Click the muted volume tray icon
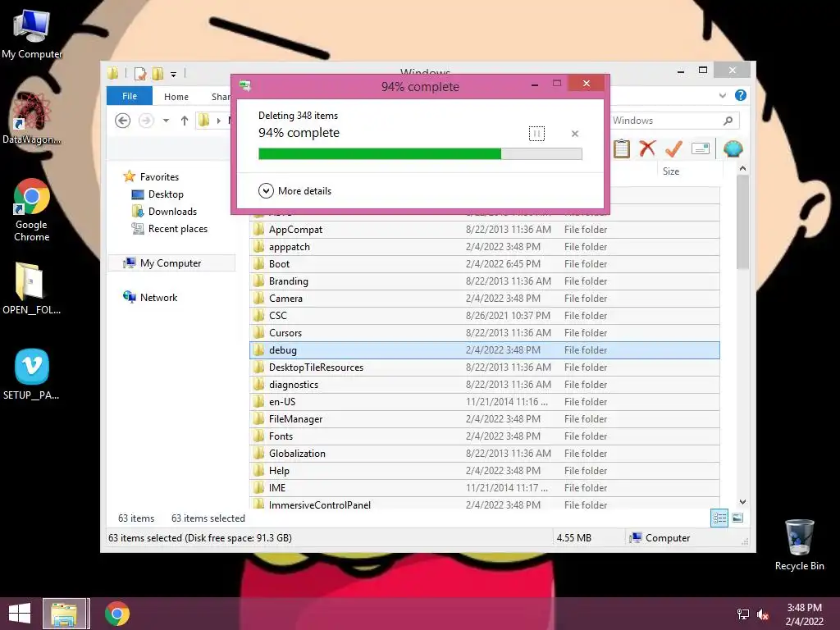Screen dimensions: 840x630 pyautogui.click(x=763, y=614)
